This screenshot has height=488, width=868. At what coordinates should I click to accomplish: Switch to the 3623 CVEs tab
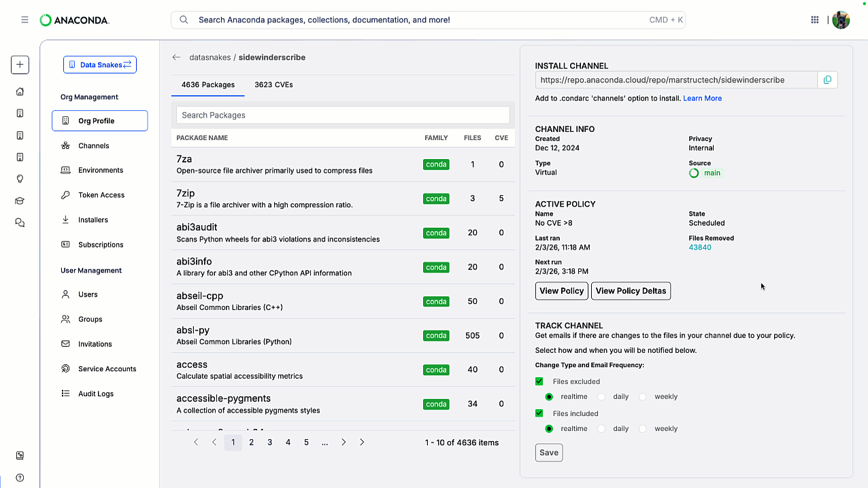point(273,85)
